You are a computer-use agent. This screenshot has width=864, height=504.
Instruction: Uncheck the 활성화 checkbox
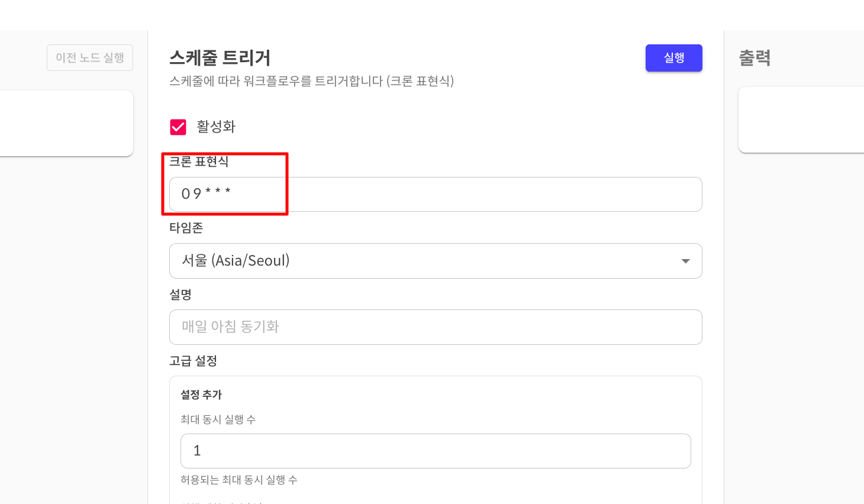coord(178,127)
